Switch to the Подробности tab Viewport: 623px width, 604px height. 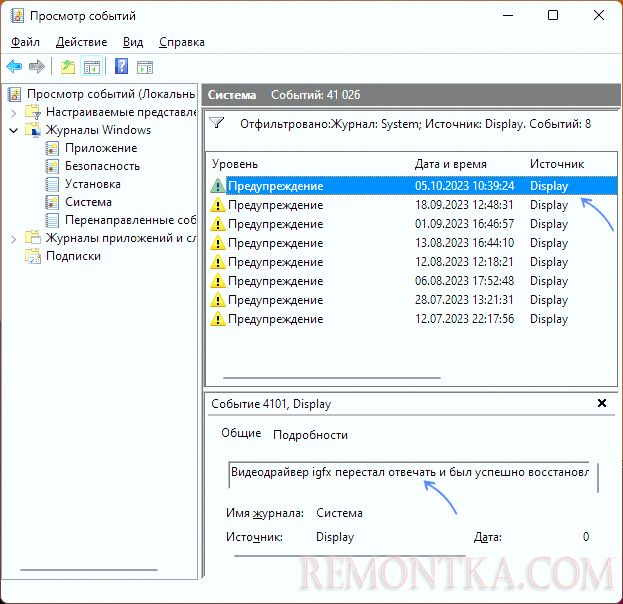[x=310, y=435]
